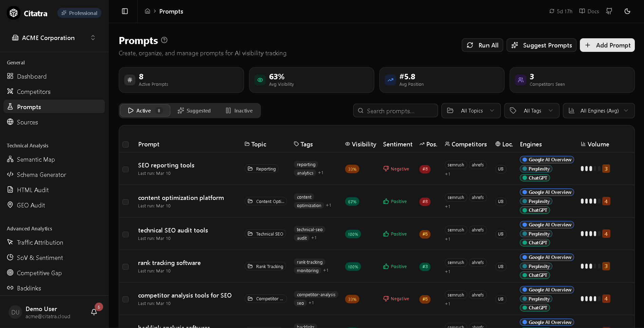Click the Competitive Gap target icon
Viewport: 644px width, 328px height.
coord(10,272)
